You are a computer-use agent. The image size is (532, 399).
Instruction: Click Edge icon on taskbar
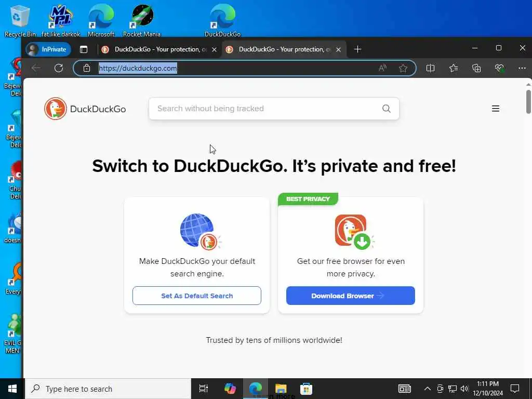pos(256,389)
